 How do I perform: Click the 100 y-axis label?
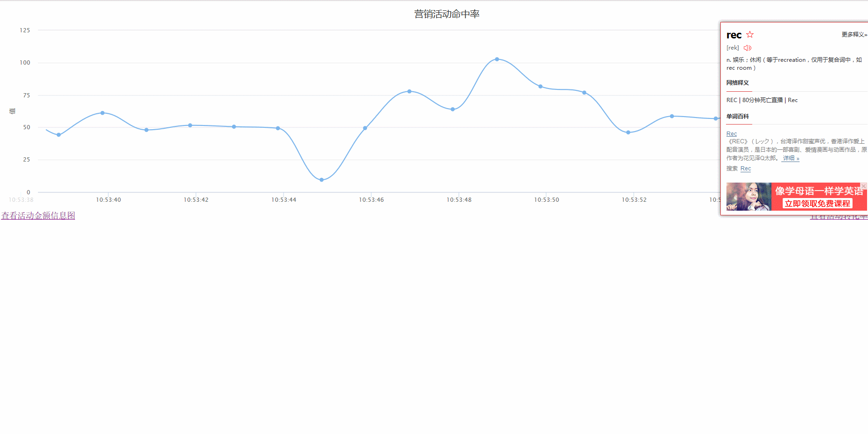click(x=25, y=63)
